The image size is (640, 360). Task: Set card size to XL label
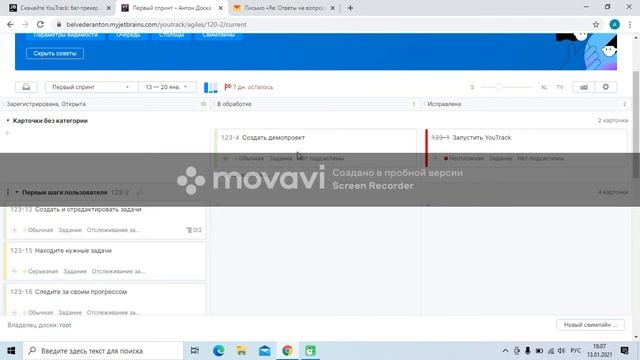pos(544,87)
